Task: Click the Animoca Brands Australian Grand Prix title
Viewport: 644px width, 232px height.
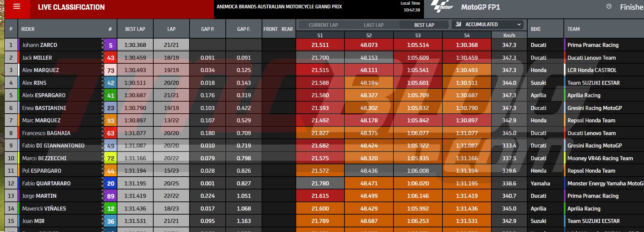Action: tap(279, 6)
